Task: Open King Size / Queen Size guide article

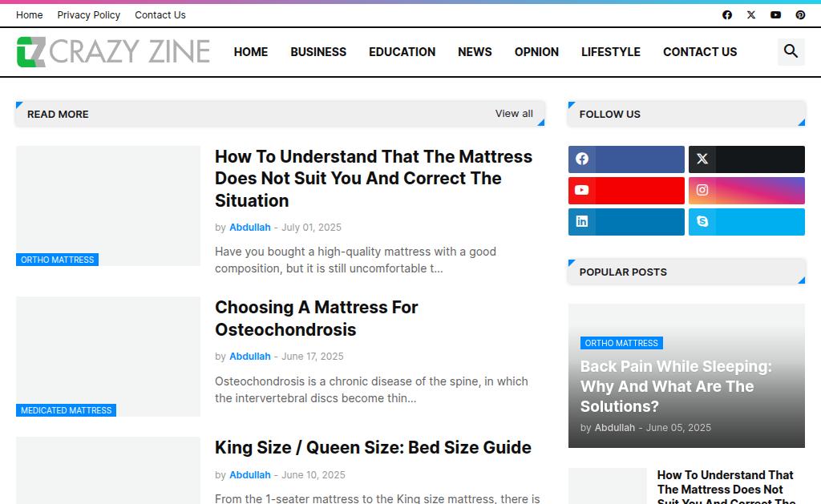Action: click(373, 447)
